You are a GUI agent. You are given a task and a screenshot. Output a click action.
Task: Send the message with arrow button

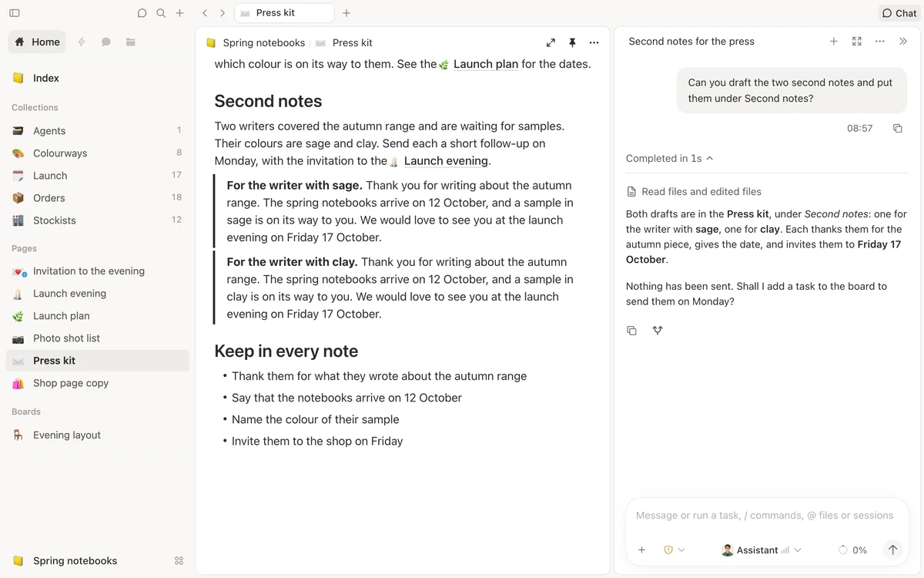892,550
